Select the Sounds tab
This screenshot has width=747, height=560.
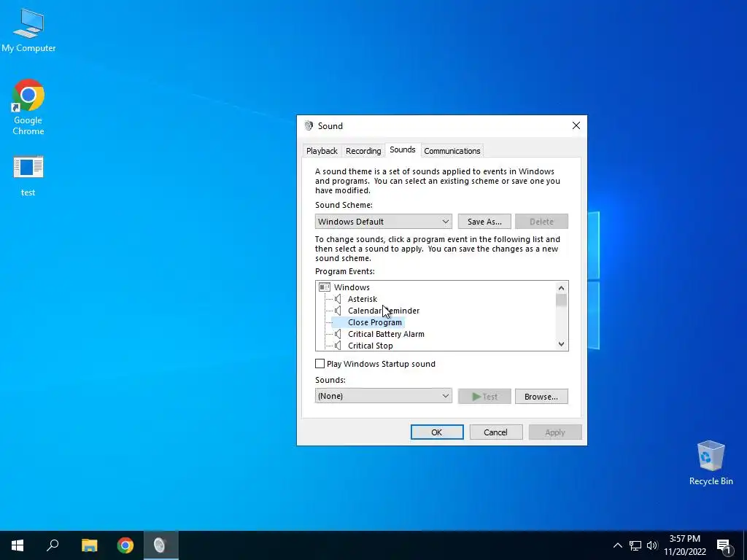pyautogui.click(x=403, y=149)
